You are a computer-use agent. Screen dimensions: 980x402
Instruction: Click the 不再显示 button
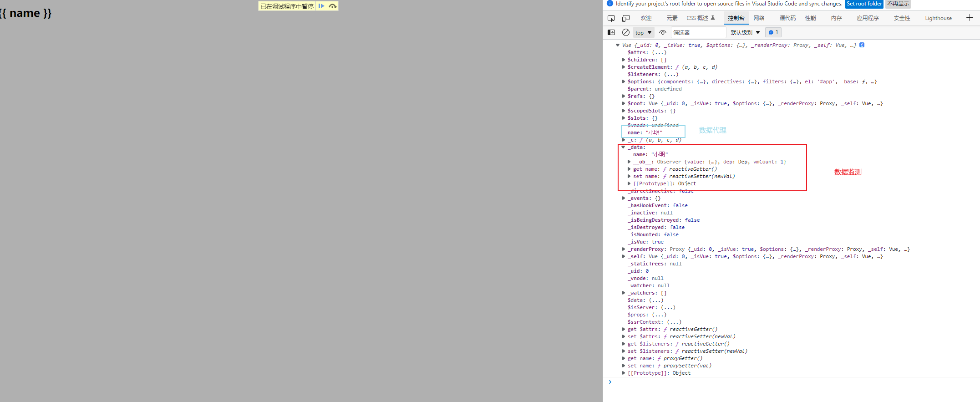pyautogui.click(x=898, y=4)
